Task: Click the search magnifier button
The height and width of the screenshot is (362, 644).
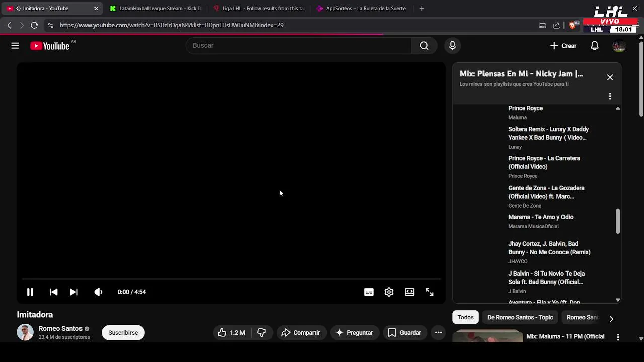Action: tap(424, 46)
